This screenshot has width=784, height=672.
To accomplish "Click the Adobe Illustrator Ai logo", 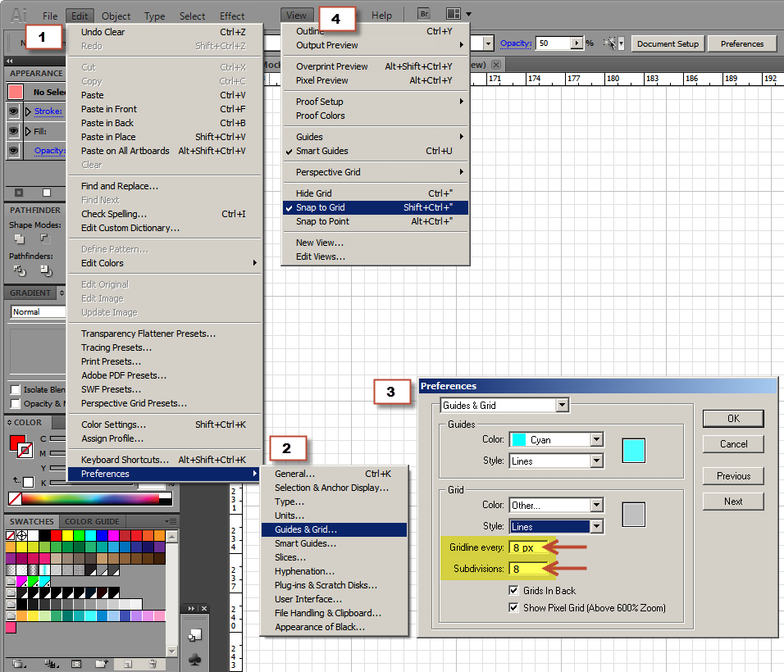I will 19,16.
